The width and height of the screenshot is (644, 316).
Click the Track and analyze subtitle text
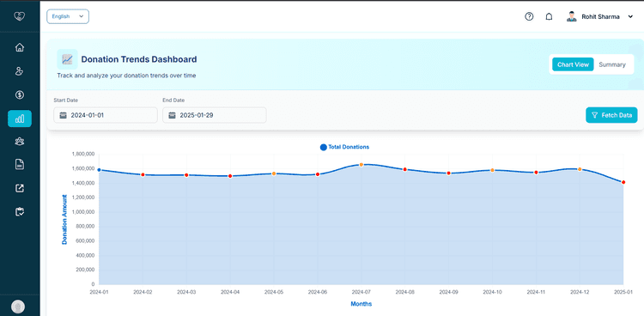pyautogui.click(x=126, y=76)
